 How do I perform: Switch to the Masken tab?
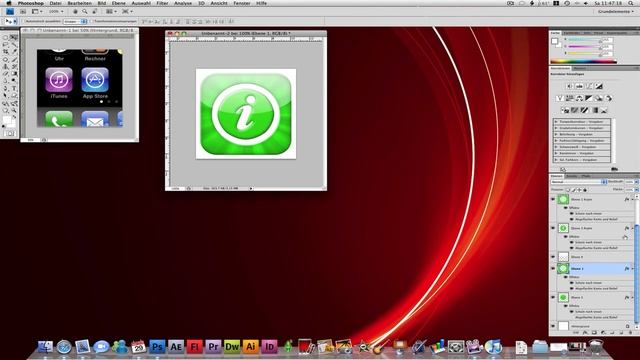pos(579,68)
